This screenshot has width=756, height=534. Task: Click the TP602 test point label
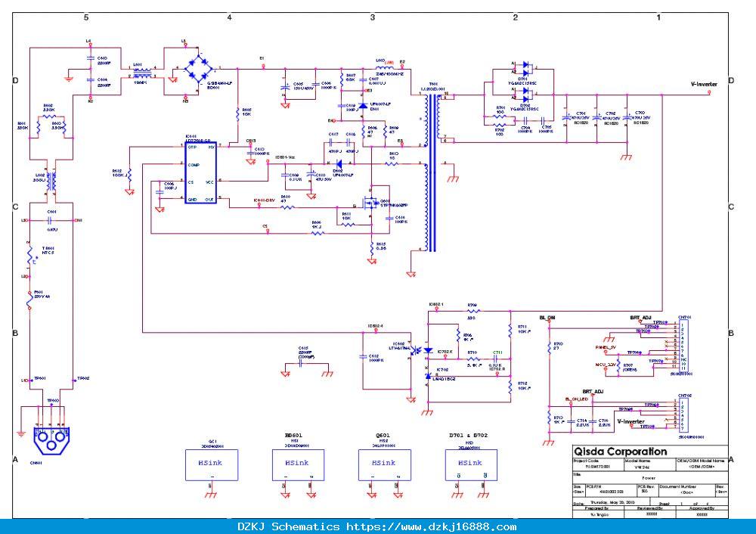[x=83, y=378]
